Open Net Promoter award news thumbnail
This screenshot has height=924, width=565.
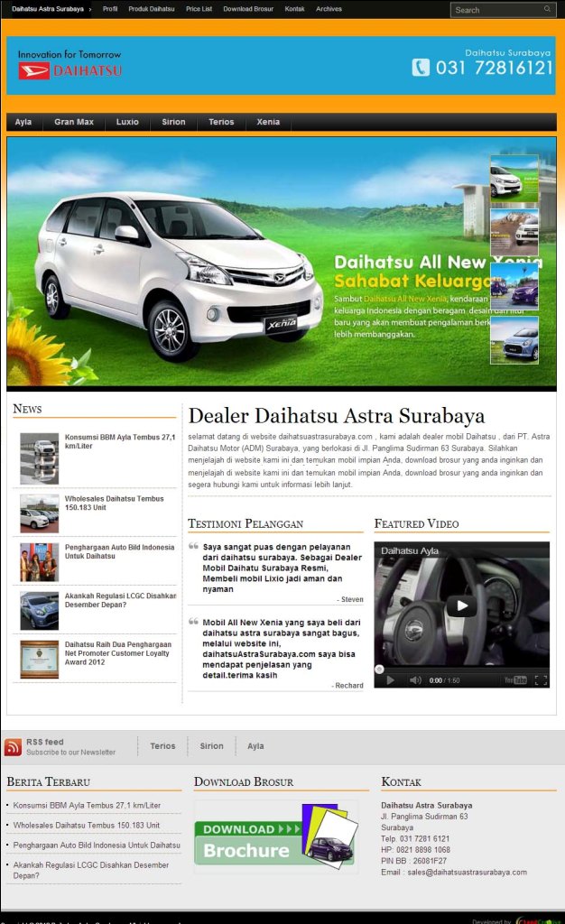(x=40, y=660)
